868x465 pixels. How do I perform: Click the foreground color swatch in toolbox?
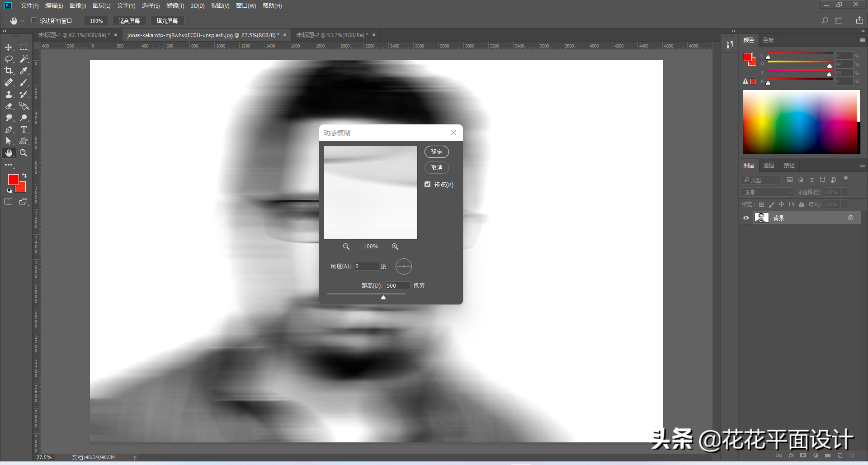click(14, 180)
